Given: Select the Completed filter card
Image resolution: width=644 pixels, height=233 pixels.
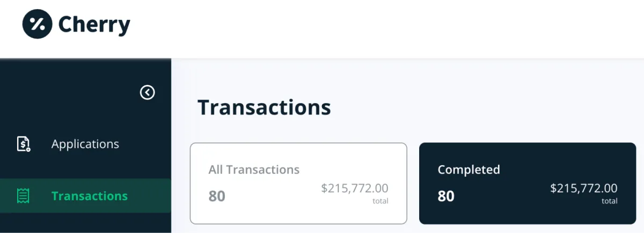Looking at the screenshot, I should click(528, 183).
